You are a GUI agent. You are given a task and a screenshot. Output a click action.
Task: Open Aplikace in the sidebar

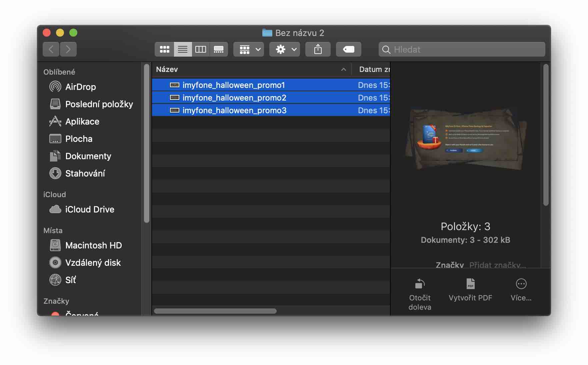(82, 122)
